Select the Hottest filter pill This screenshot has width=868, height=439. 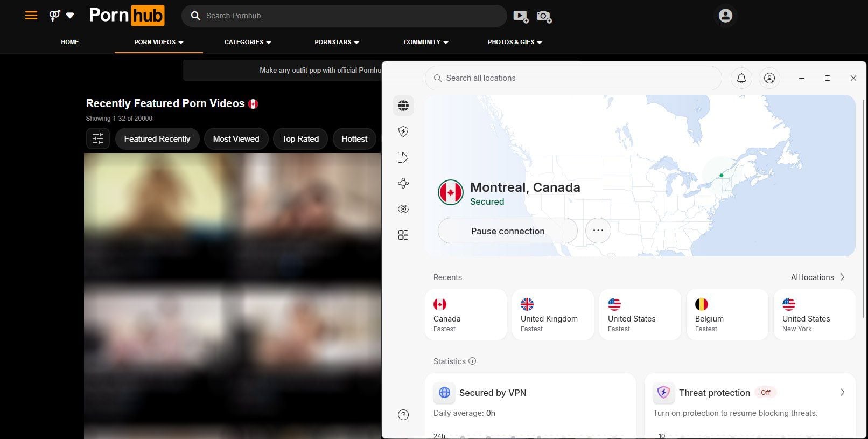354,138
